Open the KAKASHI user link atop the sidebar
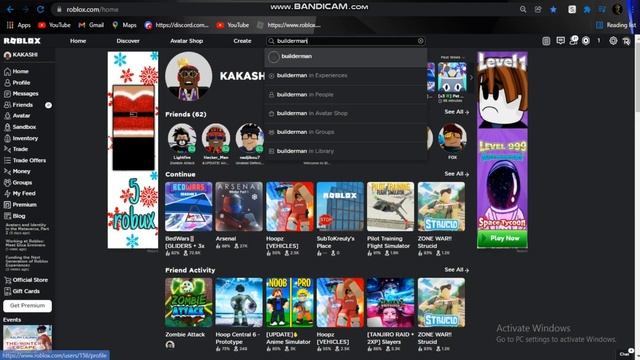The width and height of the screenshot is (640, 360). [x=21, y=55]
